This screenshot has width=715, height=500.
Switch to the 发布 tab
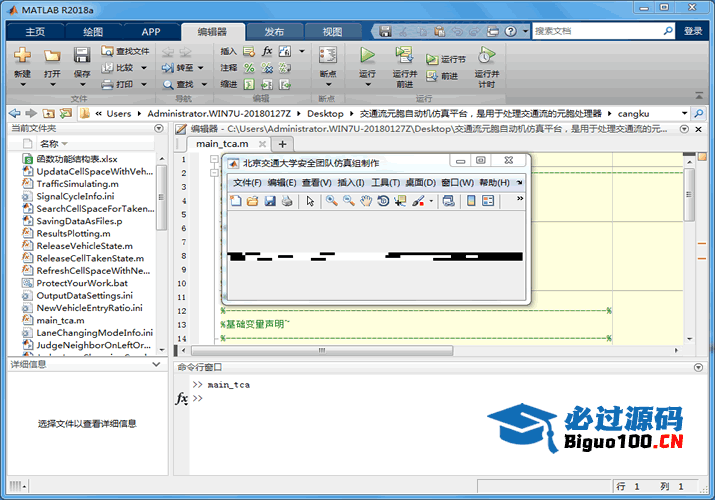[x=274, y=31]
